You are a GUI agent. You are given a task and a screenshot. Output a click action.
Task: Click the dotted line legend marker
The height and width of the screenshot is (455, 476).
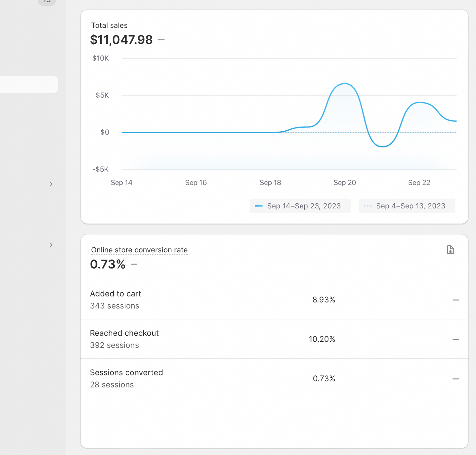[x=368, y=206]
